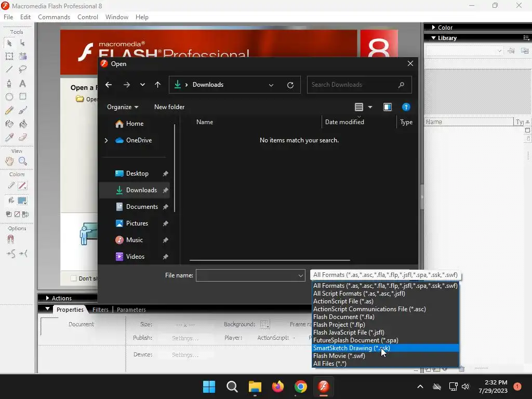Click the Background color swatch in Properties
The width and height of the screenshot is (532, 399).
point(265,325)
